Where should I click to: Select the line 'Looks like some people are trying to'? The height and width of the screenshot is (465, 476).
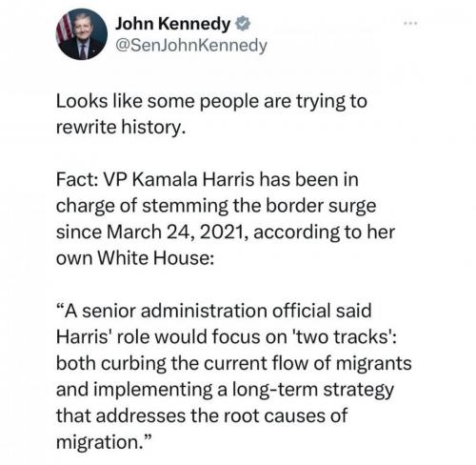211,102
